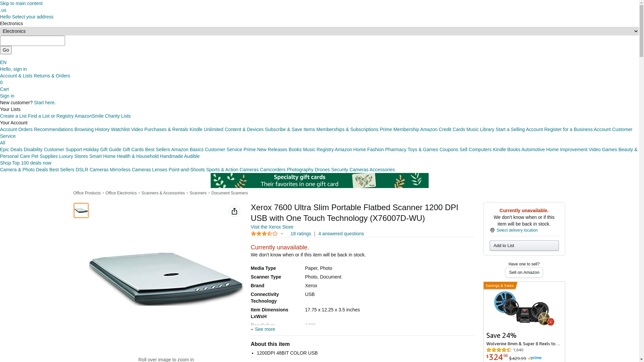
Task: Click the Go search button
Action: (6, 50)
